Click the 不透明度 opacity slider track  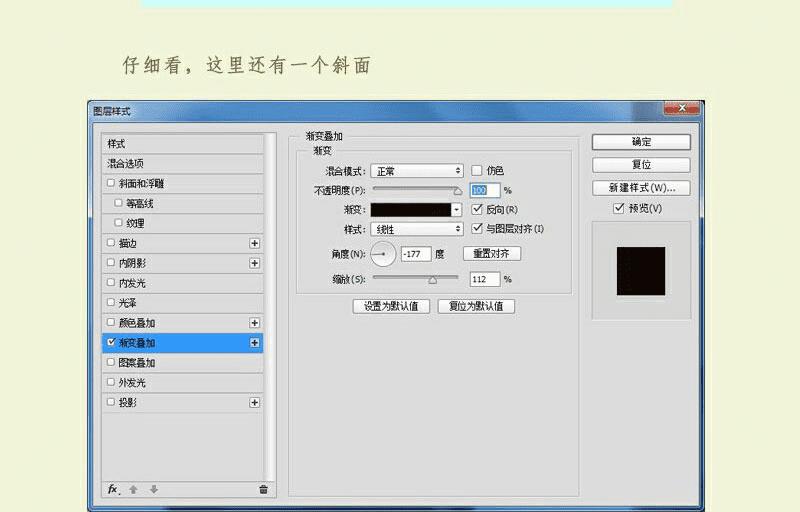tap(414, 188)
